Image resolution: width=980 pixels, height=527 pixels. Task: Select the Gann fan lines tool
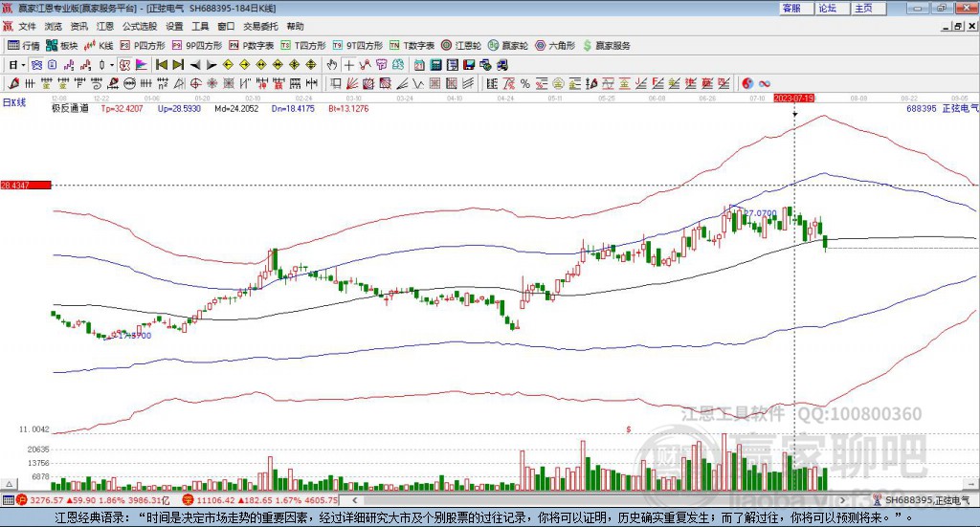tap(352, 83)
